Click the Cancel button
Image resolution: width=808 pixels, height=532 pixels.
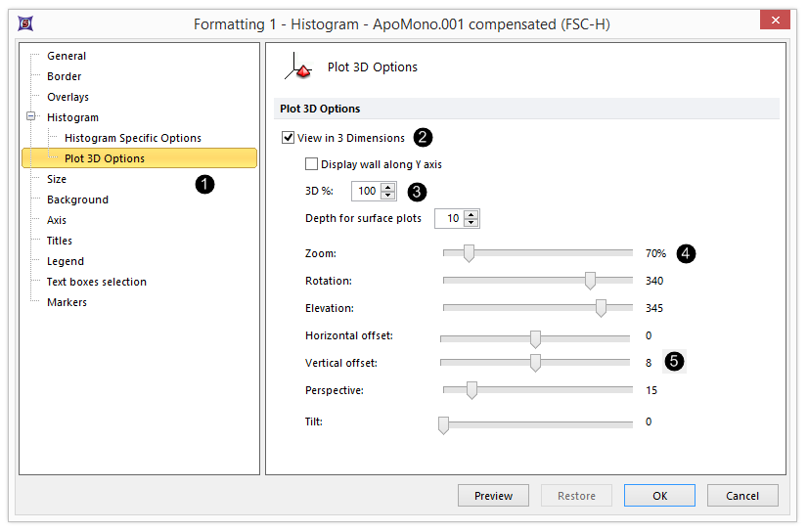tap(742, 496)
